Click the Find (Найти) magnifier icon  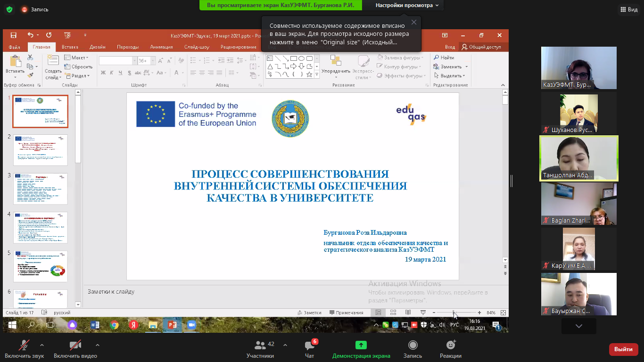pos(437,58)
